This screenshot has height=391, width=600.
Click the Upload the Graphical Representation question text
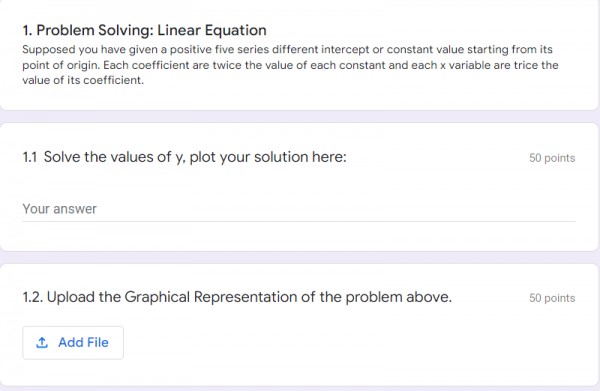point(249,297)
